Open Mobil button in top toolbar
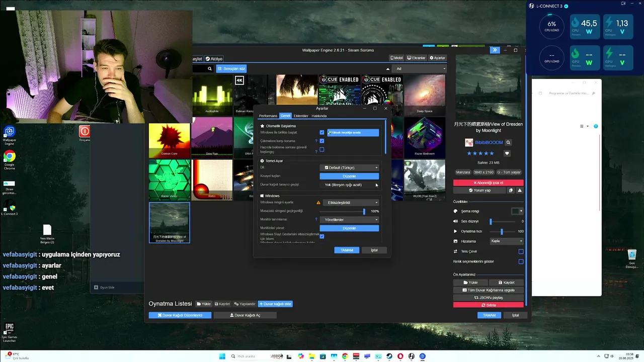Viewport: 644px width, 362px height. [396, 58]
